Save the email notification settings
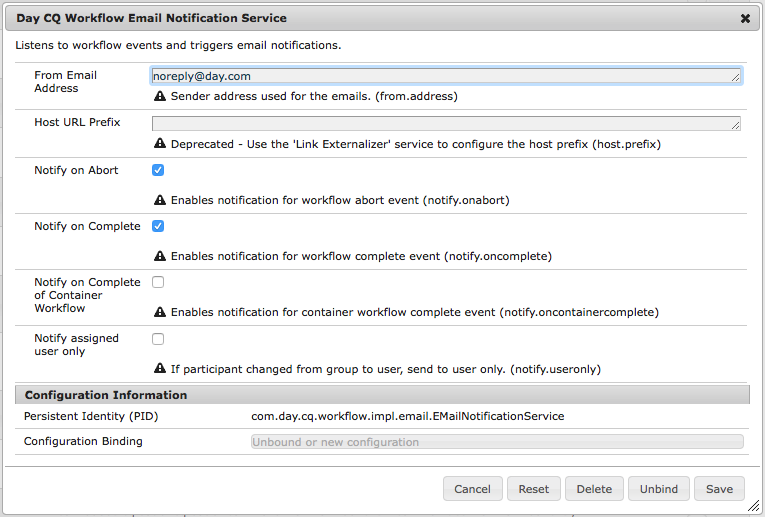The height and width of the screenshot is (517, 765). [719, 489]
